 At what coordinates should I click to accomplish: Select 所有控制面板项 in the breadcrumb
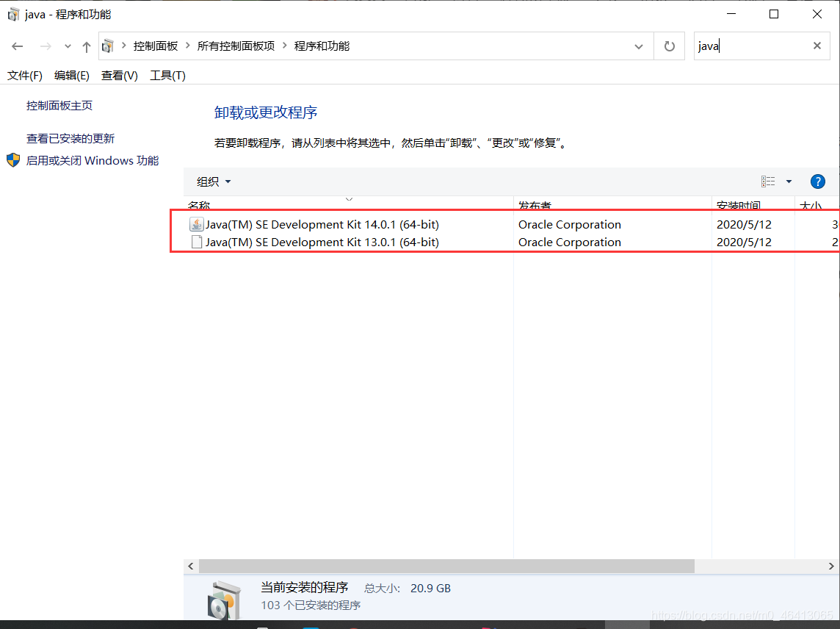236,46
